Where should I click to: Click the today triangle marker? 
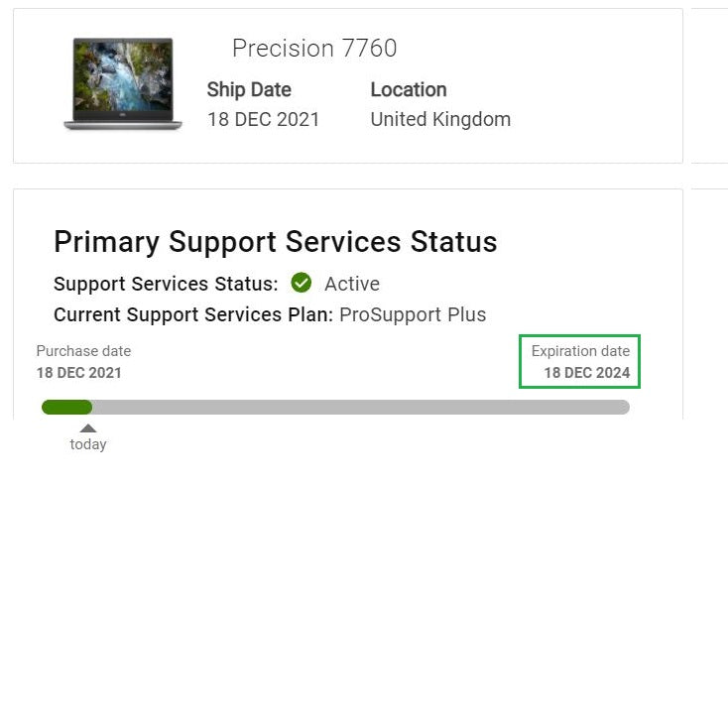coord(88,428)
